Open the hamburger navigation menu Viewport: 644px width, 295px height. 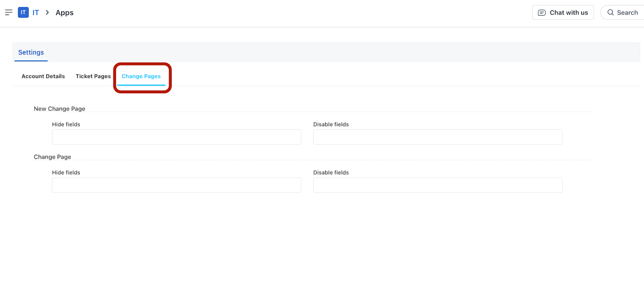click(8, 12)
